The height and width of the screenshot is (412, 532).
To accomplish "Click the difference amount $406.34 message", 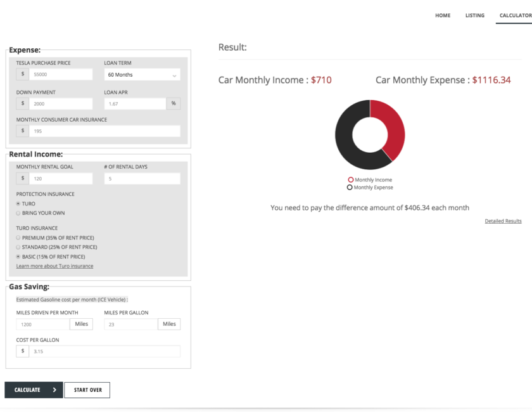I will point(370,207).
